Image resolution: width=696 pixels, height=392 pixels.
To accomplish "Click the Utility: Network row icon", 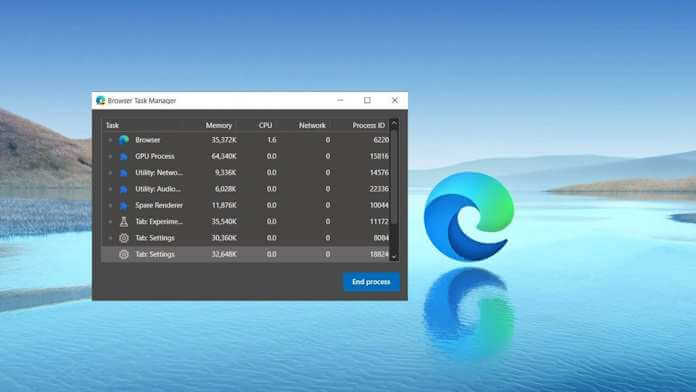I will pyautogui.click(x=124, y=173).
